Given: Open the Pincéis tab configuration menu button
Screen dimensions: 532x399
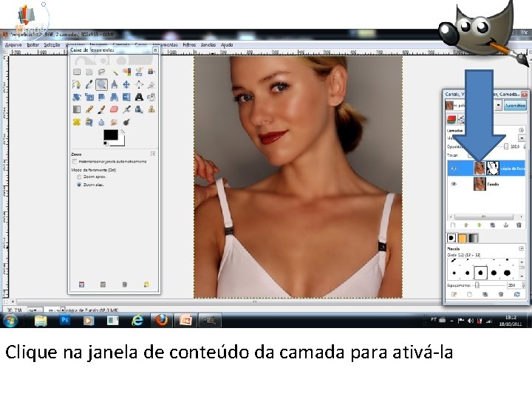Looking at the screenshot, I should click(x=522, y=248).
